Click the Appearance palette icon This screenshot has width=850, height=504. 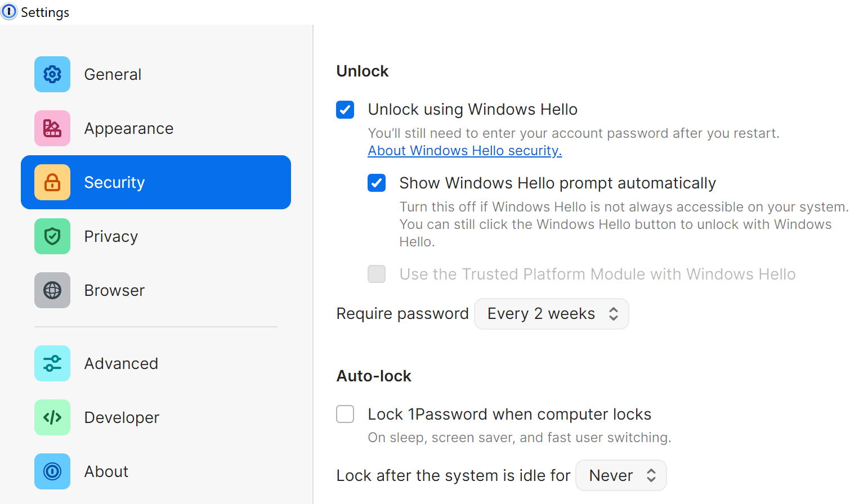click(x=52, y=128)
